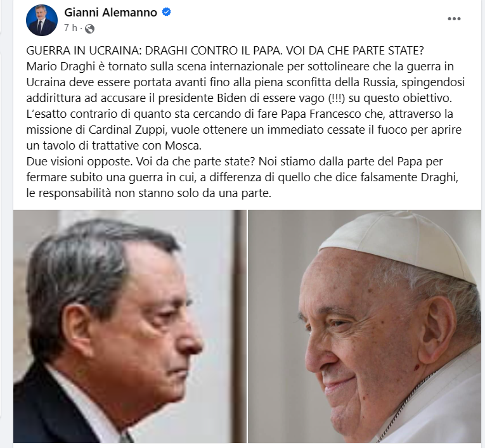The width and height of the screenshot is (485, 448).
Task: Click the white skullcap in the right photo
Action: pyautogui.click(x=399, y=244)
